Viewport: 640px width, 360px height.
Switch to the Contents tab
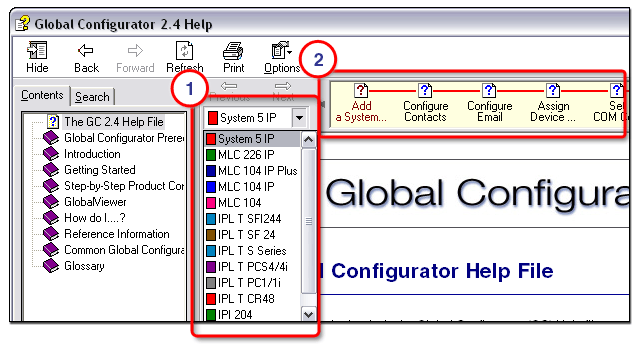point(42,95)
